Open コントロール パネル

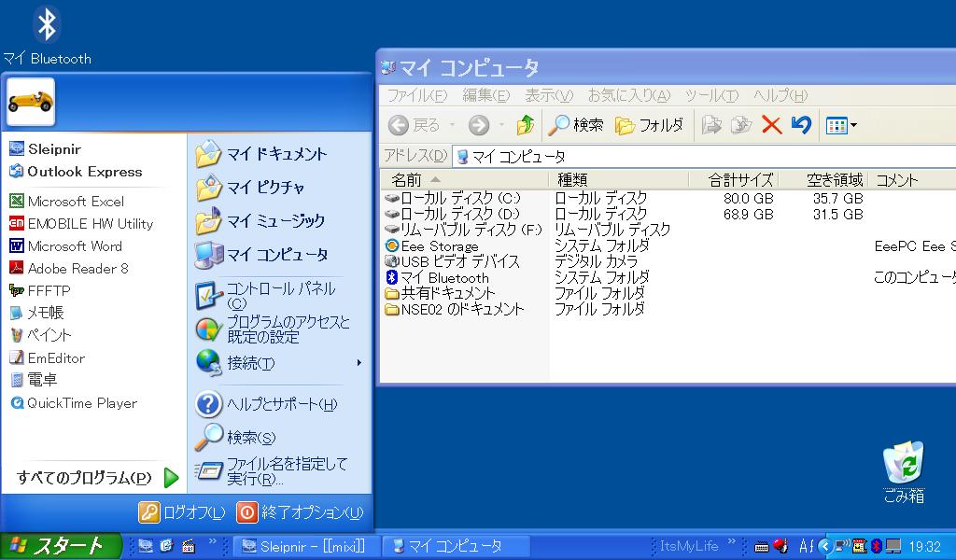click(x=265, y=295)
